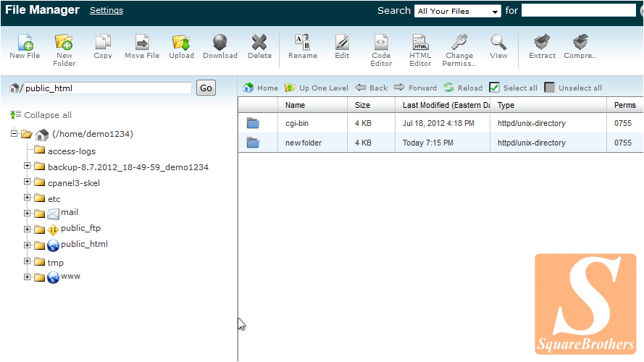This screenshot has width=644, height=362.
Task: Click the Go button
Action: coord(206,88)
